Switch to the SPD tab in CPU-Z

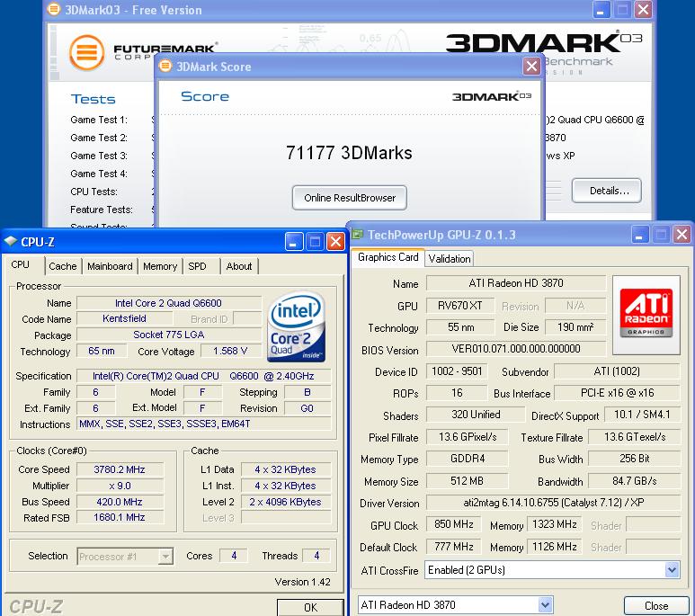click(x=197, y=266)
